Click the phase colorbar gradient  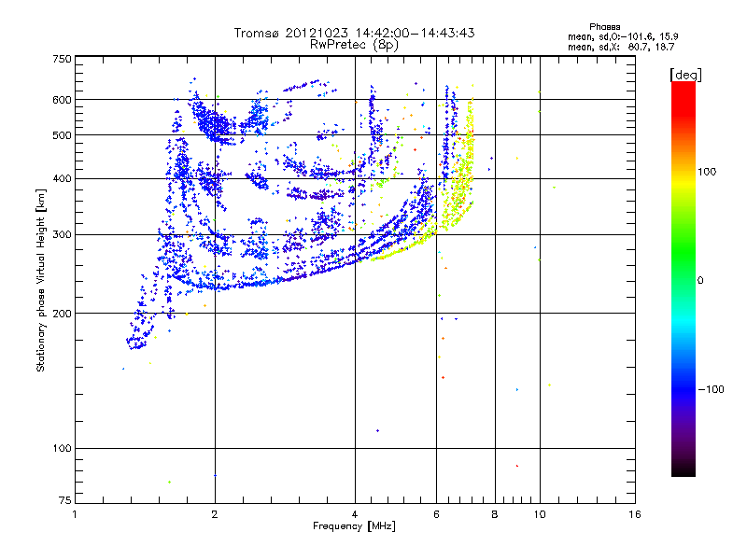tap(684, 278)
